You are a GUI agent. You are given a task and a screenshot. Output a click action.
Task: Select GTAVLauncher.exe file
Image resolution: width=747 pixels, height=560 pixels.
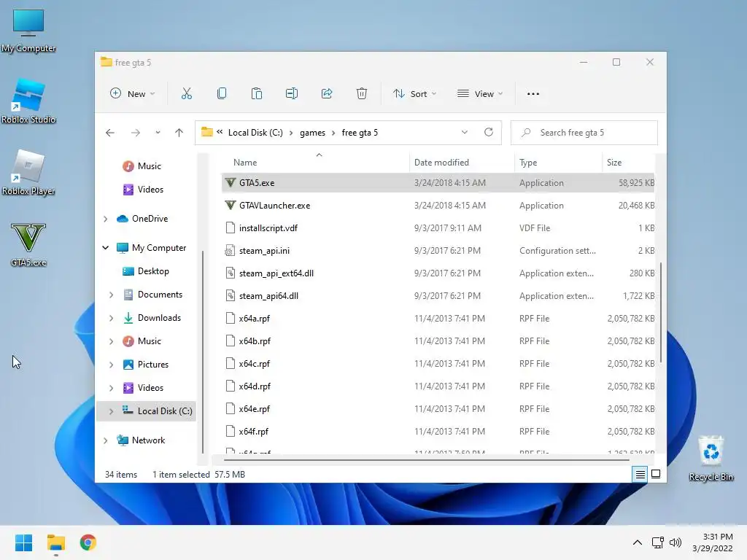pos(438,205)
